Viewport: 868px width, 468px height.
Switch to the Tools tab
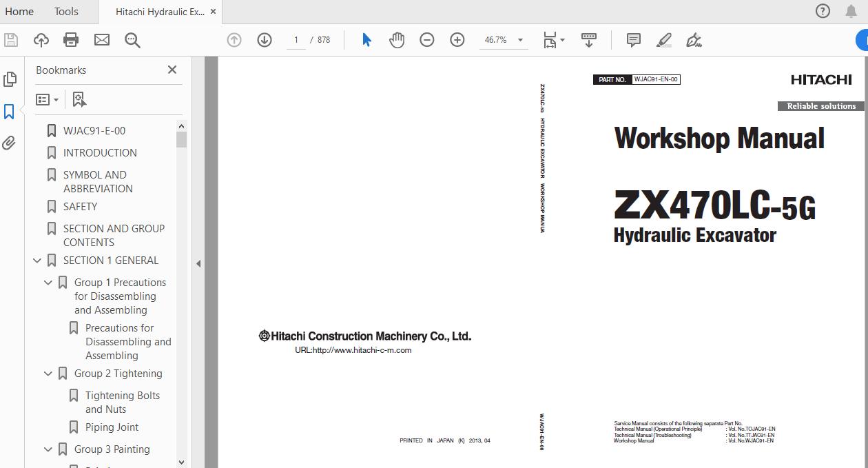pos(65,11)
